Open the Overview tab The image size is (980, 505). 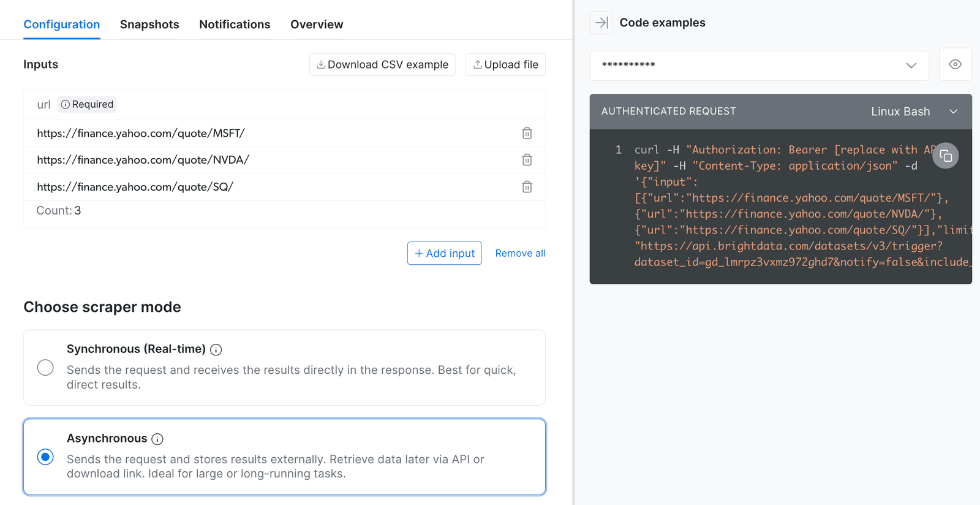[x=317, y=25]
